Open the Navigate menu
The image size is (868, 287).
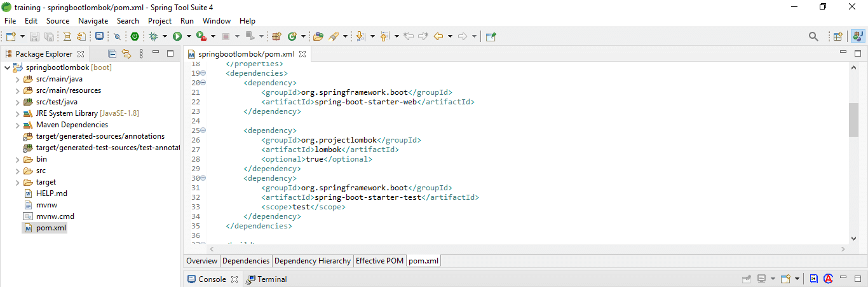pos(93,21)
